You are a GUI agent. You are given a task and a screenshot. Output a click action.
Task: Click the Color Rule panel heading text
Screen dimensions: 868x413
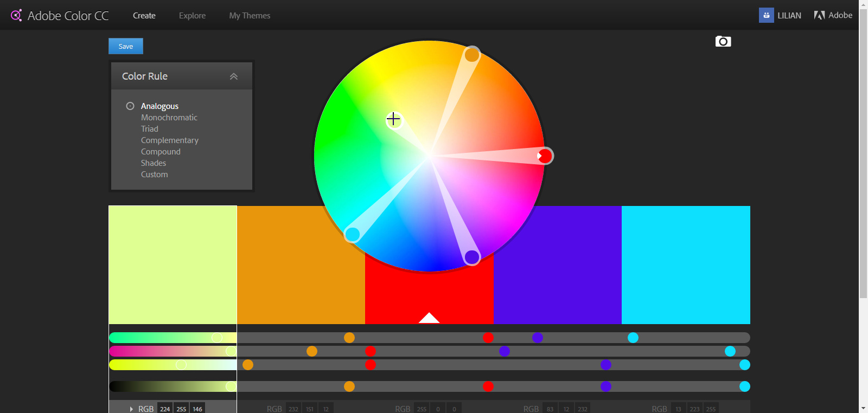pyautogui.click(x=145, y=76)
